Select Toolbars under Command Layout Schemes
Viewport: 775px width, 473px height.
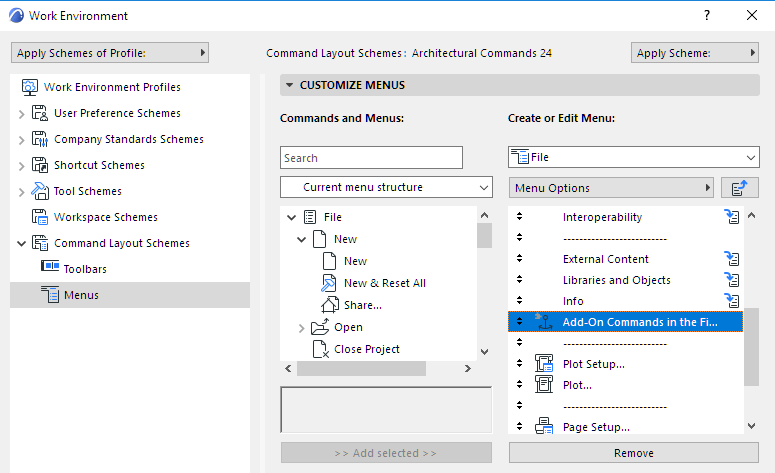[85, 269]
